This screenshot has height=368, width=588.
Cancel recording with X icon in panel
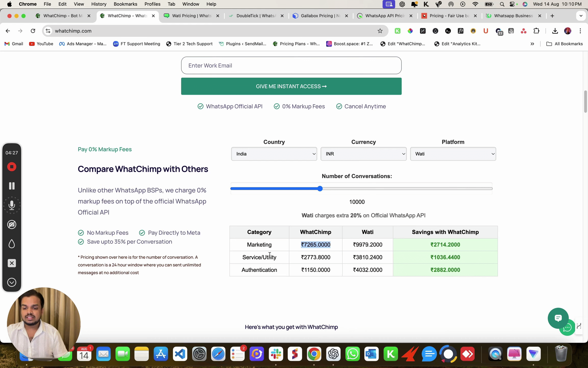click(x=12, y=263)
